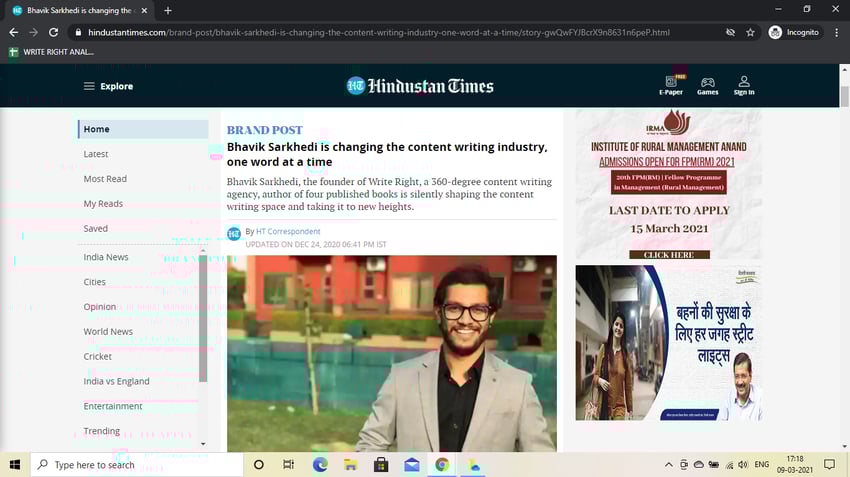Open the notification center icon

[829, 465]
